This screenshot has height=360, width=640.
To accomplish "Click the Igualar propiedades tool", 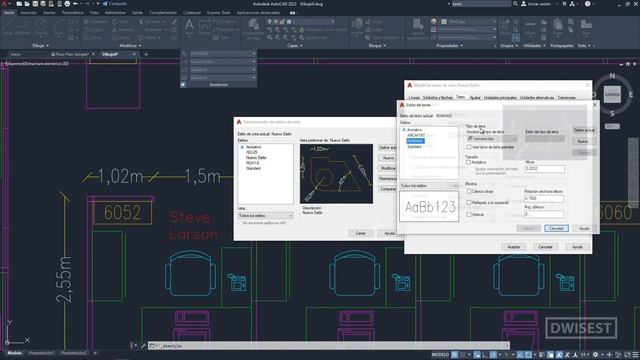I will [x=418, y=29].
